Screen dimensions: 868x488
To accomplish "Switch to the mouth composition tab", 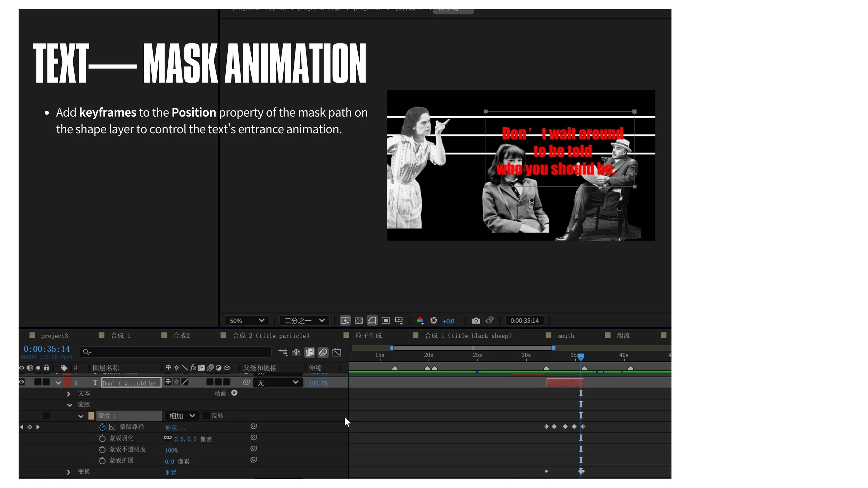I will coord(565,336).
